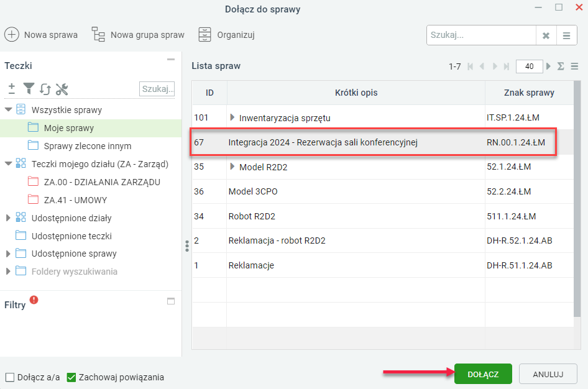Click the Udostępnione teczki folder icon
This screenshot has height=389, width=588.
pyautogui.click(x=21, y=236)
